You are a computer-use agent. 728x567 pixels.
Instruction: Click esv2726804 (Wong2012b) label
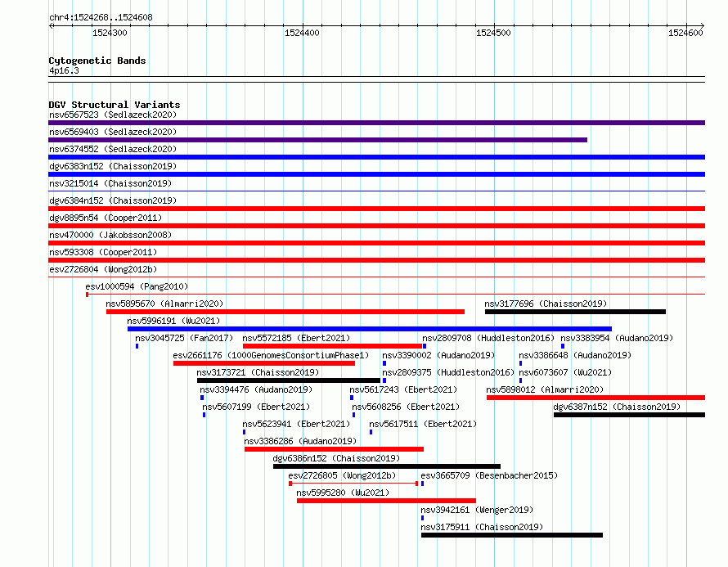(x=103, y=269)
